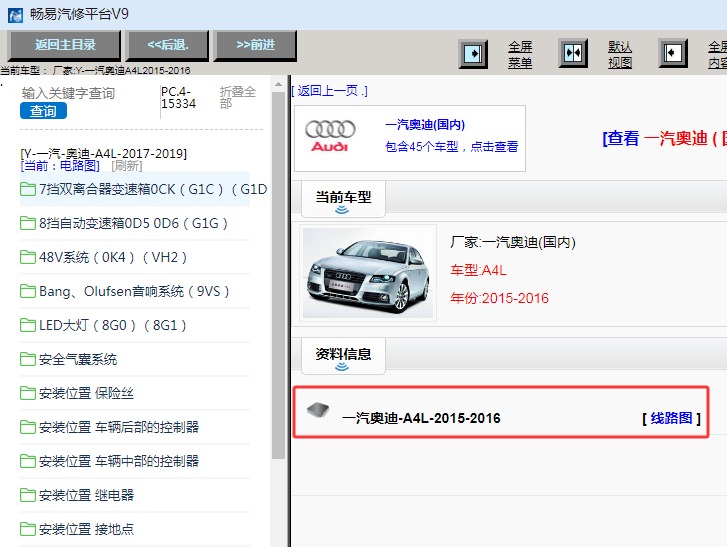Go back with the <<后退 button
Viewport: 727px width, 547px height.
tap(168, 45)
